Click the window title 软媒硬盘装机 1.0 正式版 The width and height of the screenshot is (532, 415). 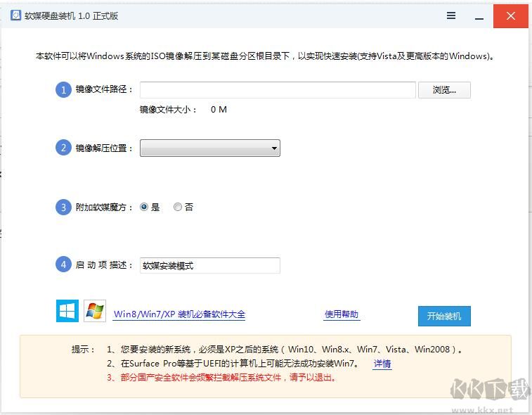[x=71, y=16]
